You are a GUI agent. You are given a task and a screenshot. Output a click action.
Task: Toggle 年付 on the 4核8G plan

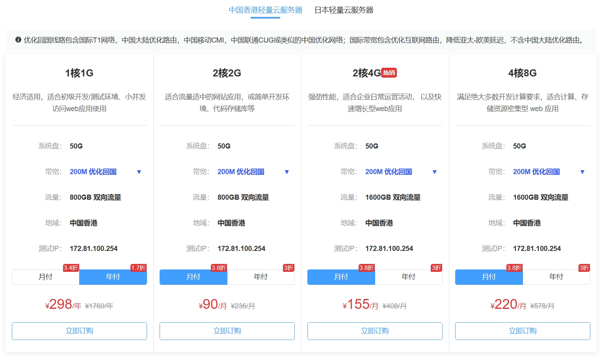556,277
